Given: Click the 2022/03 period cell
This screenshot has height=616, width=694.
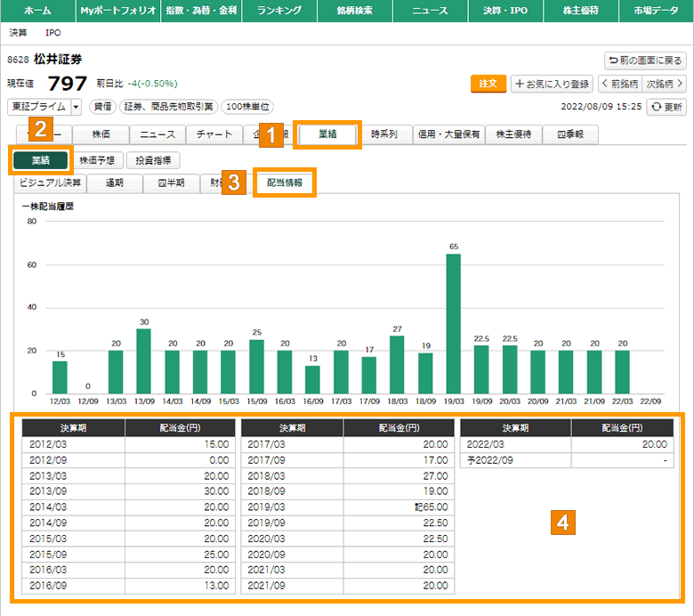Looking at the screenshot, I should (516, 444).
